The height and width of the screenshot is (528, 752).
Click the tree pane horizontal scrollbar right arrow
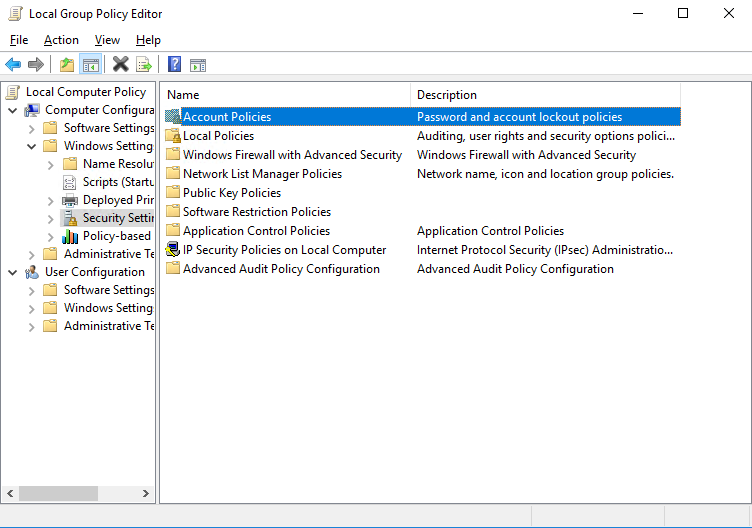pos(147,494)
